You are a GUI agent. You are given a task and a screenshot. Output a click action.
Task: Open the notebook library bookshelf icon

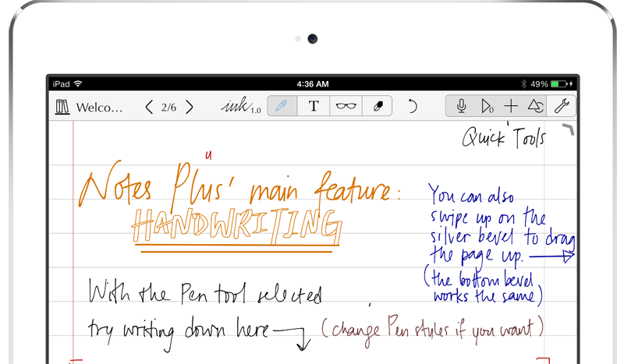point(62,107)
